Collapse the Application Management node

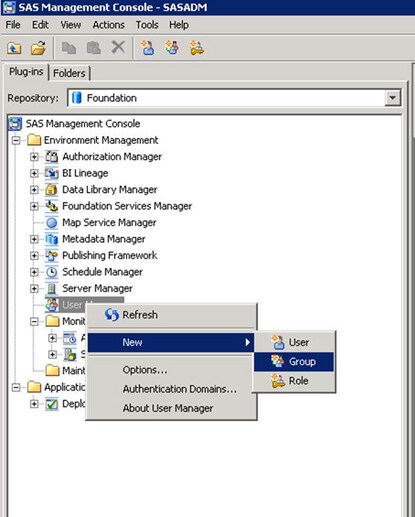pyautogui.click(x=16, y=387)
